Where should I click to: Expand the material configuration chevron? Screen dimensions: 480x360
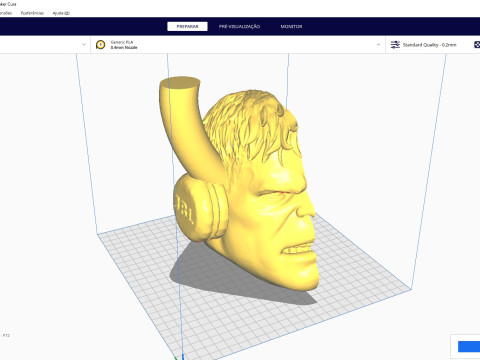pyautogui.click(x=378, y=44)
